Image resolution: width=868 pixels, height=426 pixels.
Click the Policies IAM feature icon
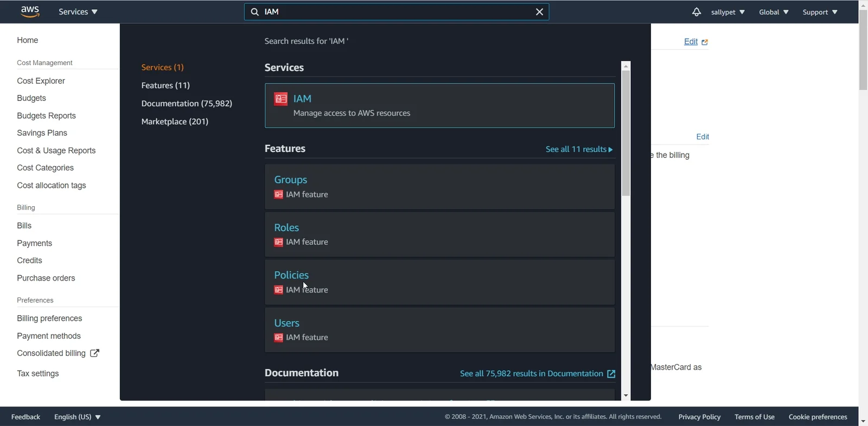(x=278, y=290)
